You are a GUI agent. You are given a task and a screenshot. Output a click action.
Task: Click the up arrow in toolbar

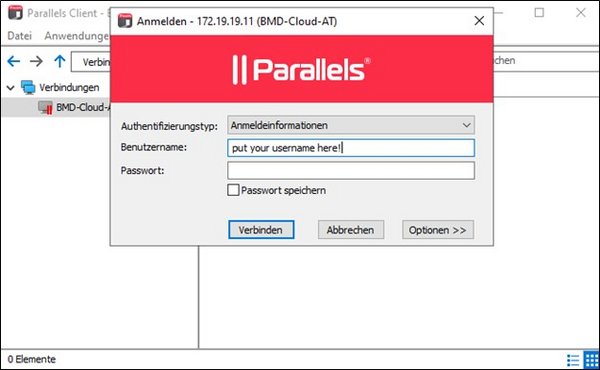tap(60, 61)
